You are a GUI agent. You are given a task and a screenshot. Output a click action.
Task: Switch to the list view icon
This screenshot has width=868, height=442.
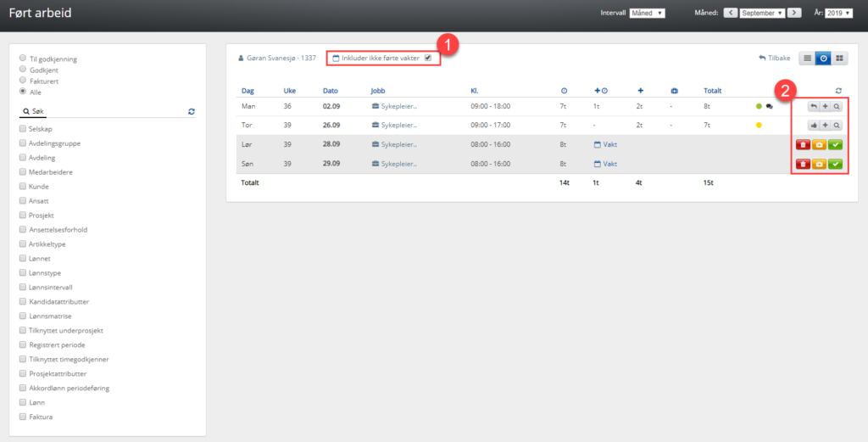pyautogui.click(x=807, y=59)
